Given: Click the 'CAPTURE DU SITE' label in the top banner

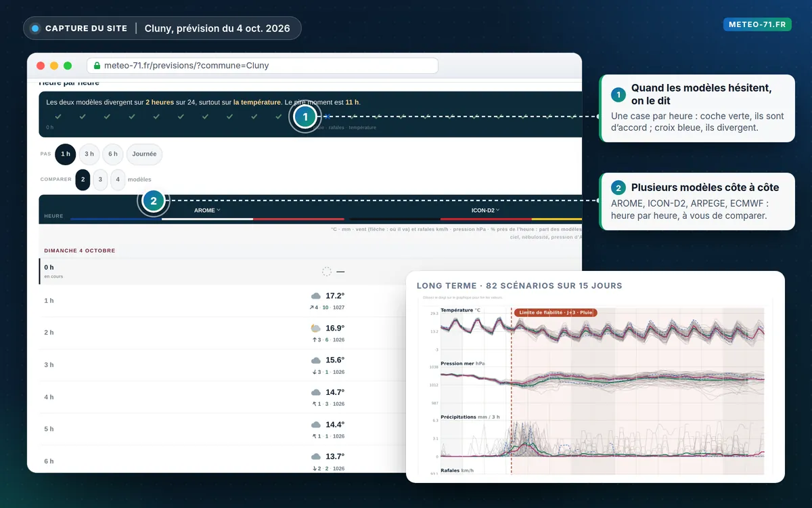Looking at the screenshot, I should (87, 28).
